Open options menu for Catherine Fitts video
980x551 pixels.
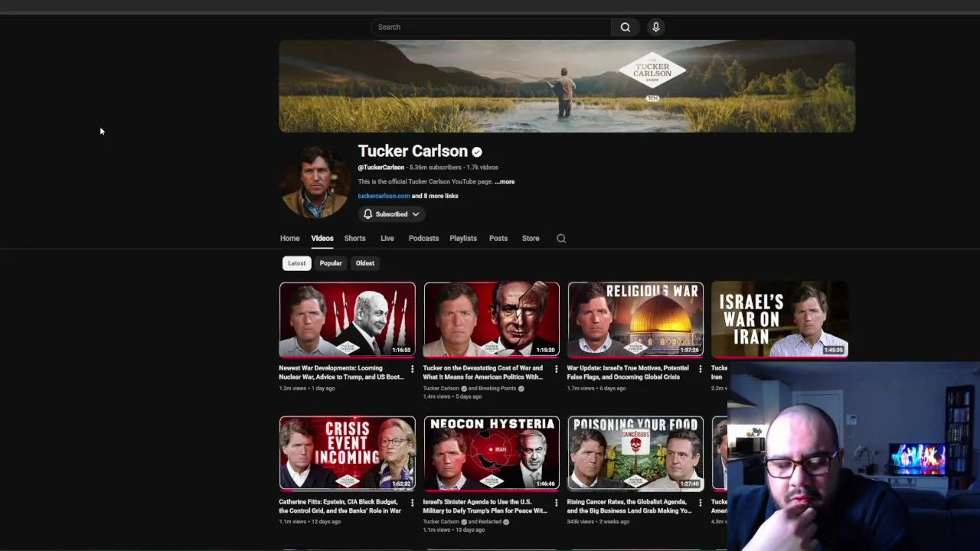412,504
